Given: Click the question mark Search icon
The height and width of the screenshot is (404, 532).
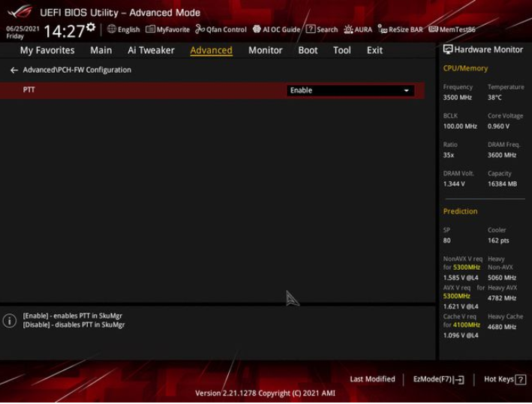Looking at the screenshot, I should [x=311, y=29].
